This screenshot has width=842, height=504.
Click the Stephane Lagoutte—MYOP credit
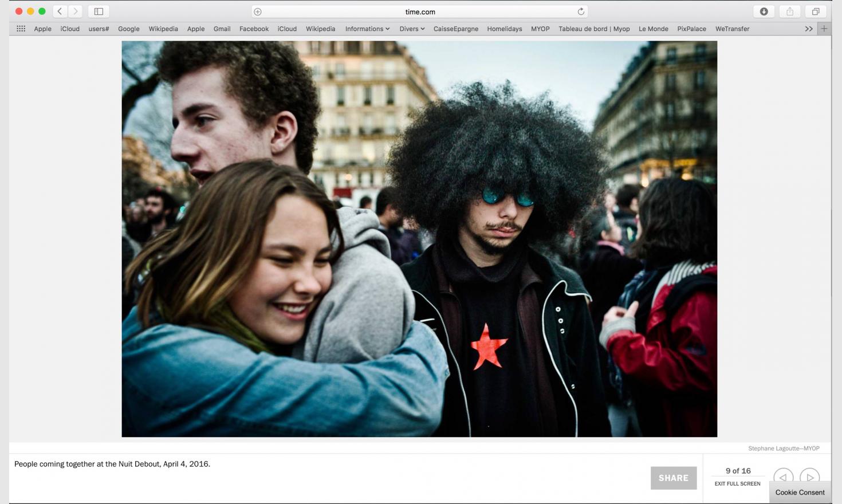784,448
